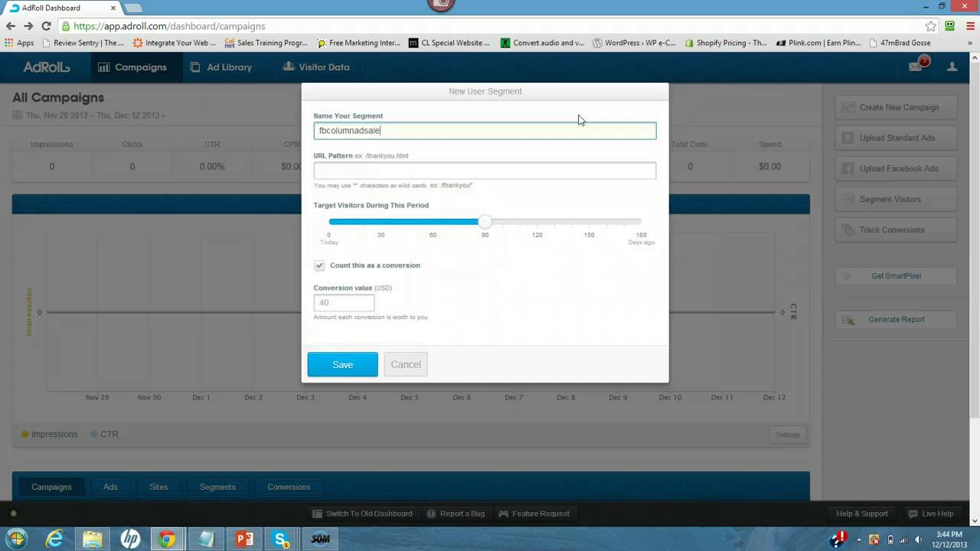Open the Visitor Data tab
The width and height of the screenshot is (980, 551).
click(316, 67)
